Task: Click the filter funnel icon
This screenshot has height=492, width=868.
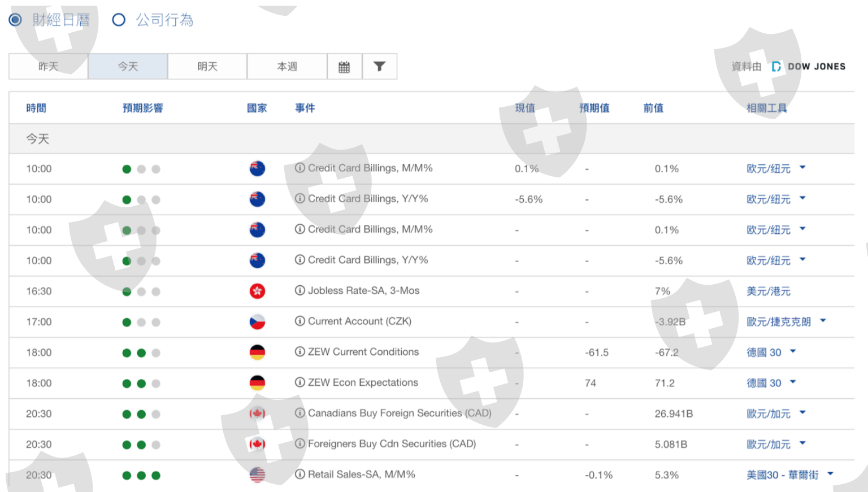Action: (379, 67)
